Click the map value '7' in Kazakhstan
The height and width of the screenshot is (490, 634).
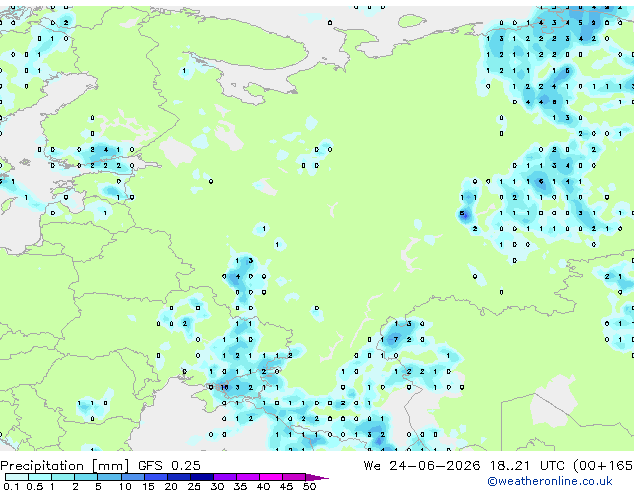coord(395,340)
